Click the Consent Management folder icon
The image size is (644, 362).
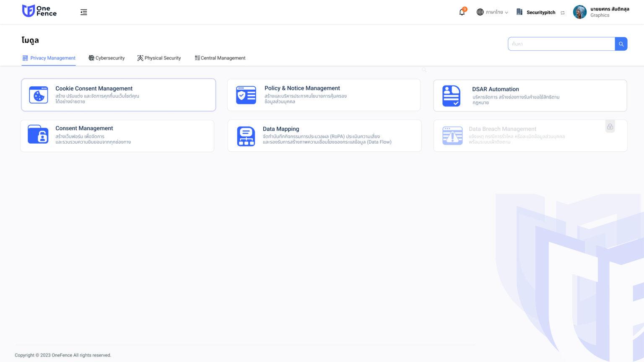click(x=39, y=134)
